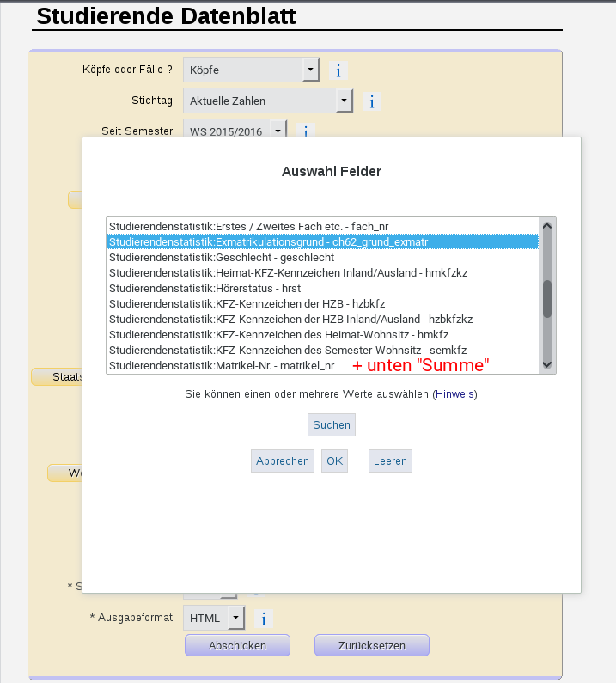616x683 pixels.
Task: Confirm selection with OK button
Action: tap(334, 460)
